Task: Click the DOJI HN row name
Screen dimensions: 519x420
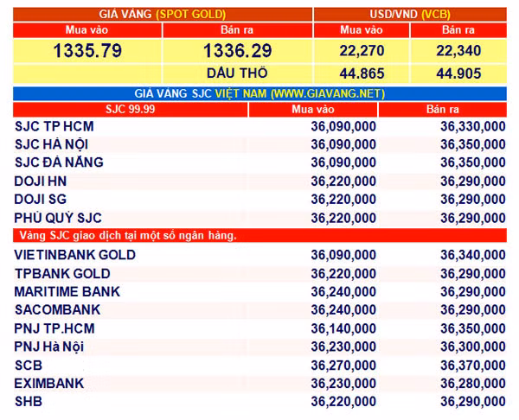Action: pos(41,181)
